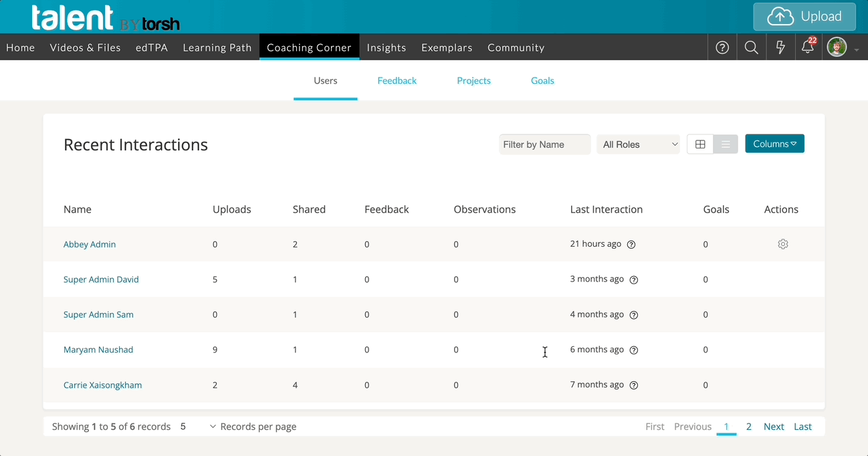
Task: Open the search magnifier icon
Action: [x=751, y=47]
